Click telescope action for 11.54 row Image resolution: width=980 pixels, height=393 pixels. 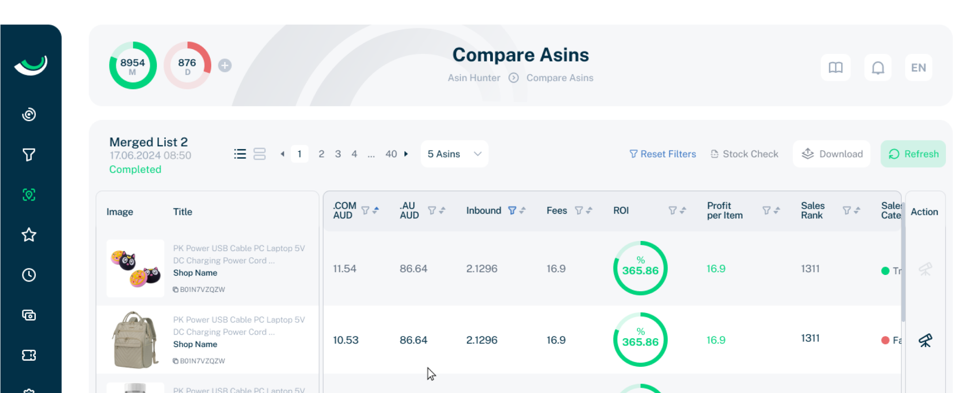coord(925,269)
